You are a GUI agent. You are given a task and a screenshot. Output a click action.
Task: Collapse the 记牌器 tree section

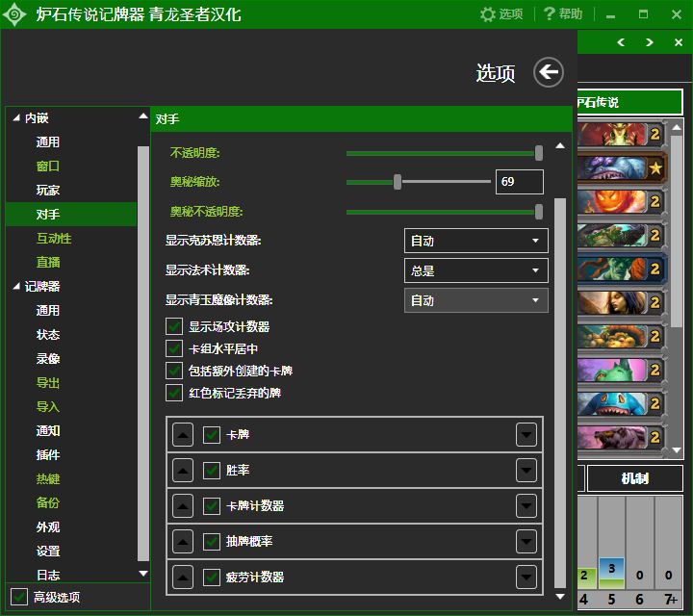pyautogui.click(x=16, y=287)
